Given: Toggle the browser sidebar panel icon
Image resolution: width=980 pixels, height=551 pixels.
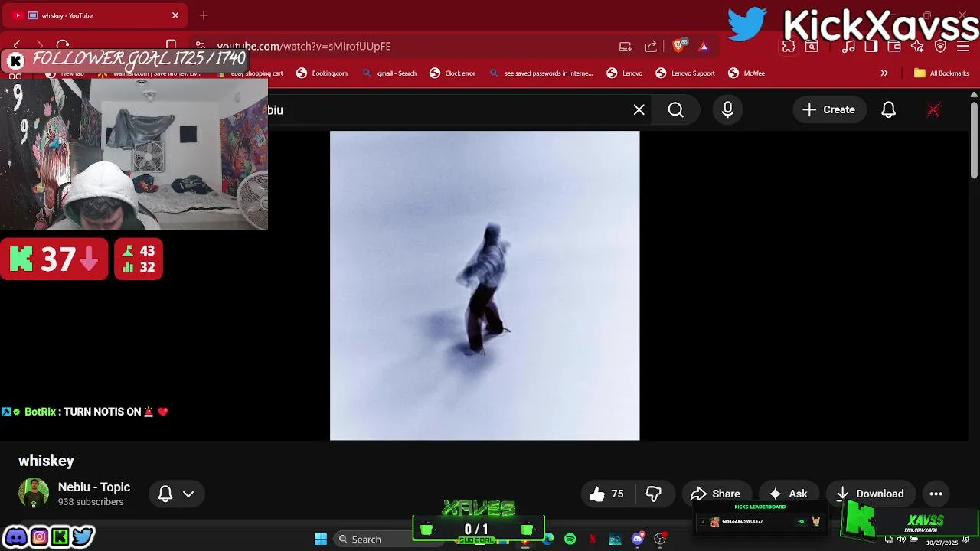Looking at the screenshot, I should [x=871, y=46].
